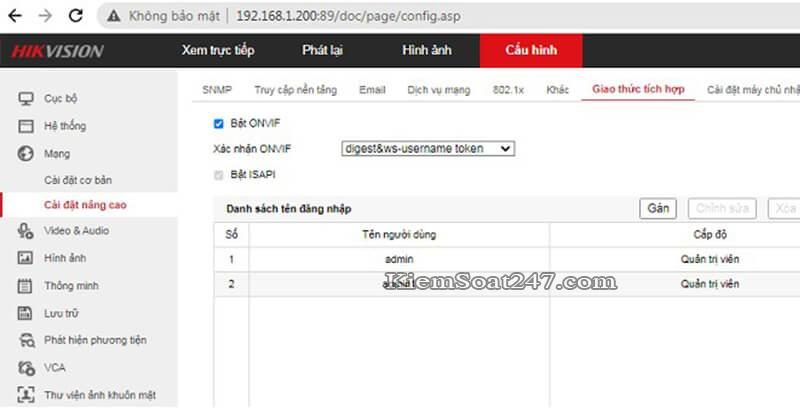Screen dimensions: 800x413
Task: Toggle the Bật ISAPI checkbox
Action: 218,175
